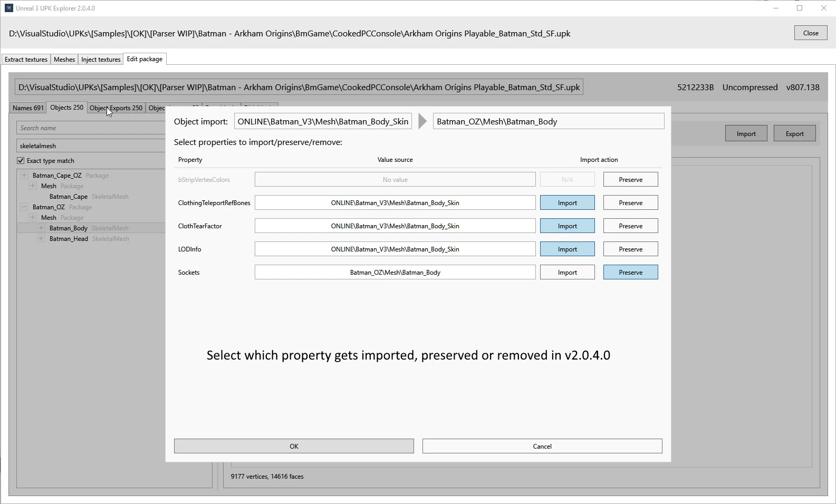Expand the Batman_Head skeletal mesh node
This screenshot has height=504, width=836.
click(41, 239)
